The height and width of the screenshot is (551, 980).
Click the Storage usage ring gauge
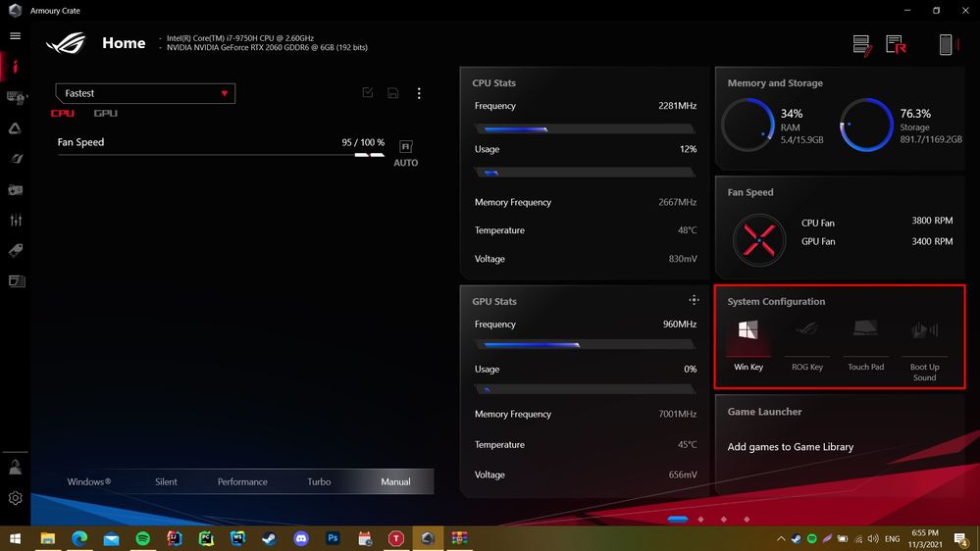tap(866, 125)
